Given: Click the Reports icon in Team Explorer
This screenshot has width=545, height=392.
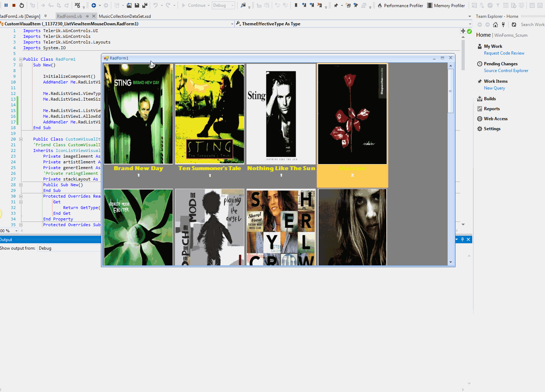Looking at the screenshot, I should tap(480, 109).
